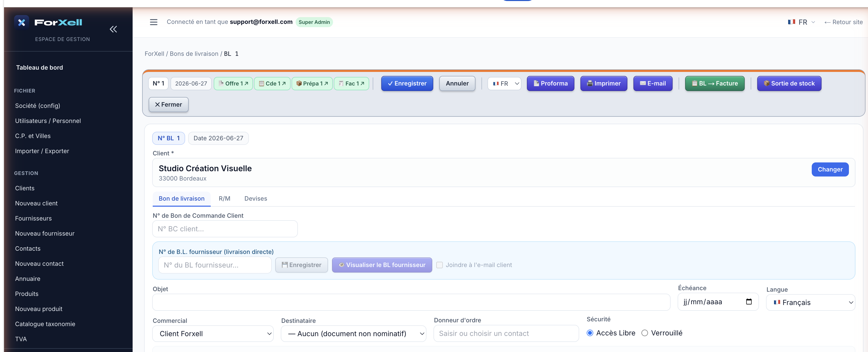Image resolution: width=868 pixels, height=352 pixels.
Task: Select the Accès Libre radio option
Action: pyautogui.click(x=590, y=333)
